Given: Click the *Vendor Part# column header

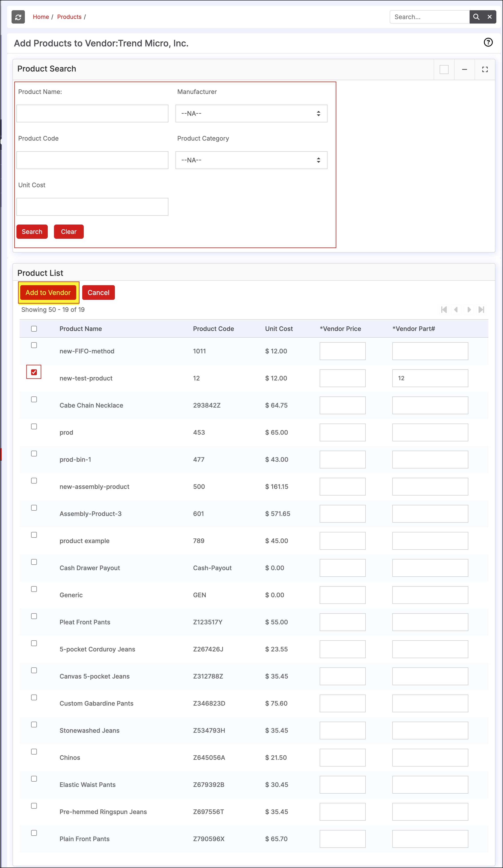Looking at the screenshot, I should coord(413,328).
